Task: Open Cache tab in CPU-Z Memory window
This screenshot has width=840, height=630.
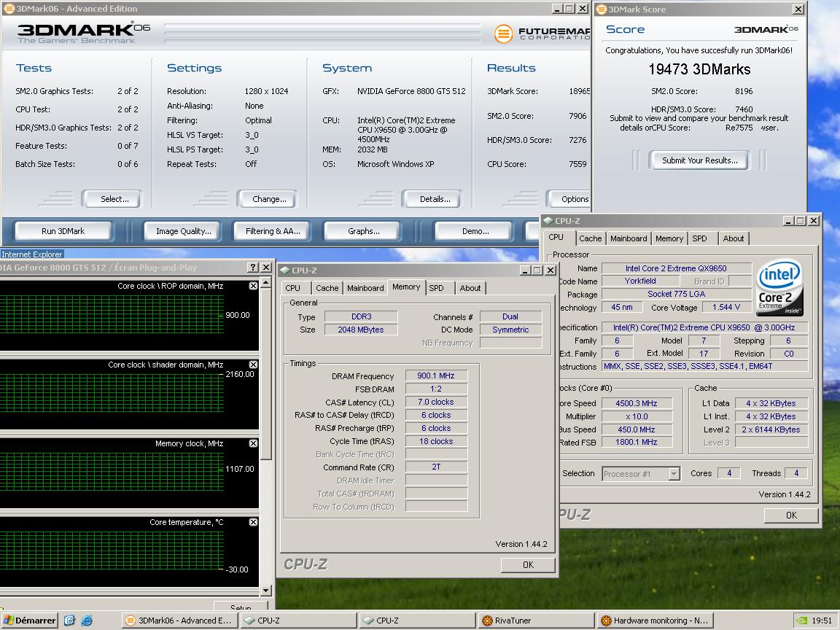Action: (327, 288)
